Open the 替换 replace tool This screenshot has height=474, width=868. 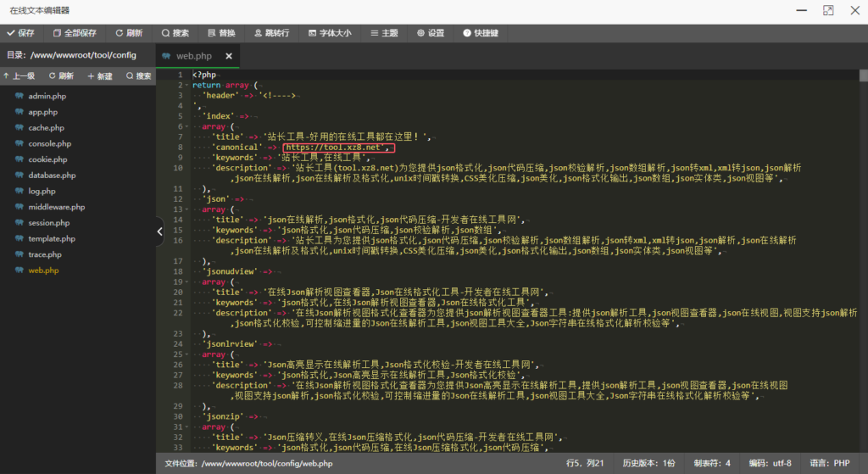(x=221, y=33)
